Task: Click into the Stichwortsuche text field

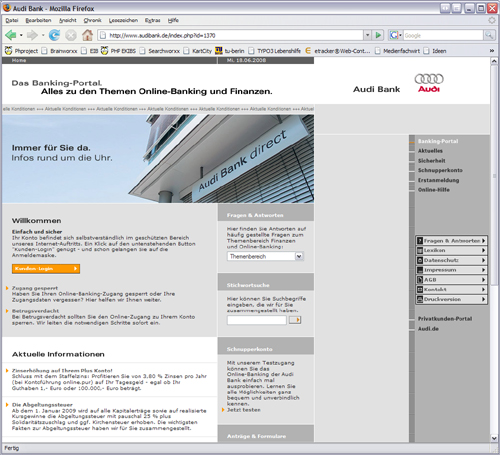Action: [257, 320]
